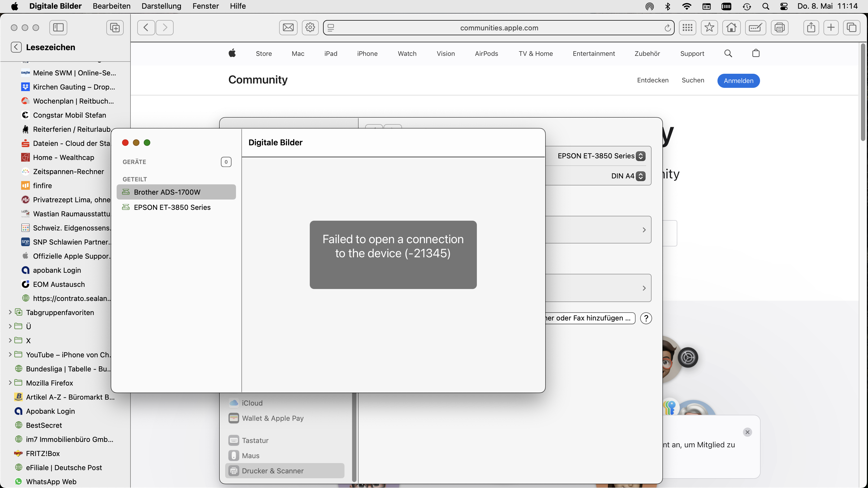Open the macOS Control Center menu bar icon
Screen dimensions: 868x488
pos(784,6)
